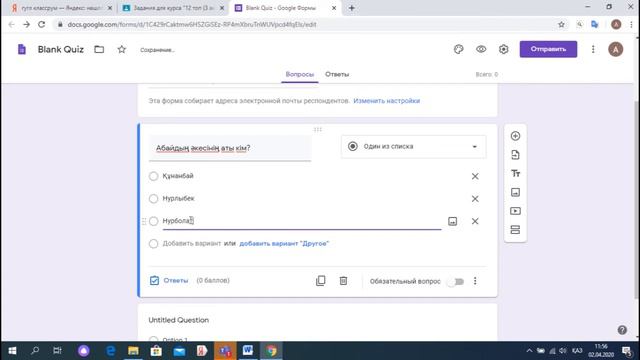
Task: Open form settings gear icon
Action: tap(504, 49)
